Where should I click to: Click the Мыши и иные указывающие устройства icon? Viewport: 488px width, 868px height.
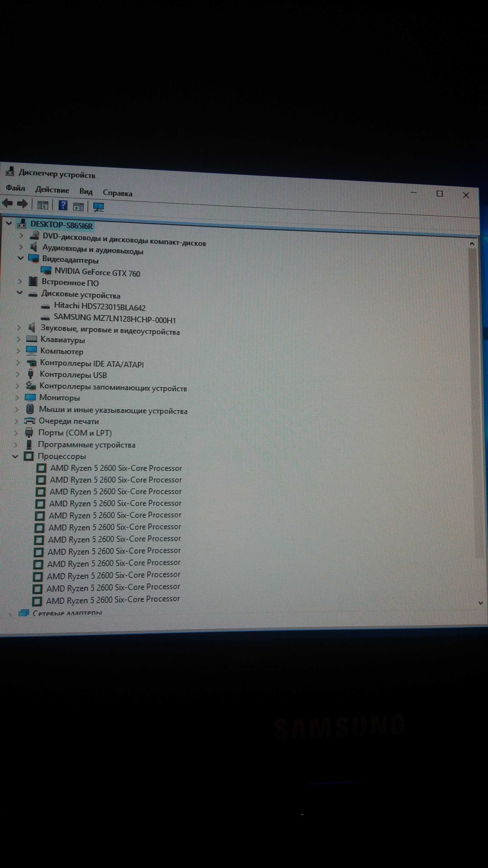(x=30, y=409)
